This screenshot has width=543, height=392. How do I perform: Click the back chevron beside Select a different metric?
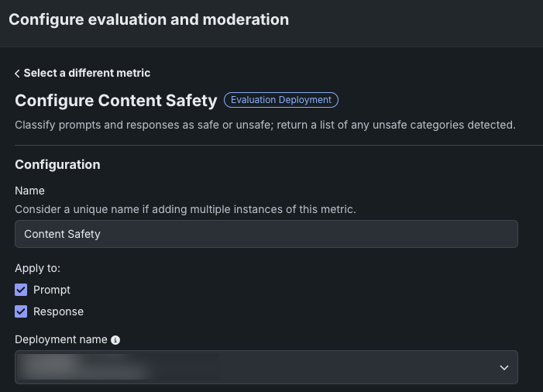(x=17, y=74)
